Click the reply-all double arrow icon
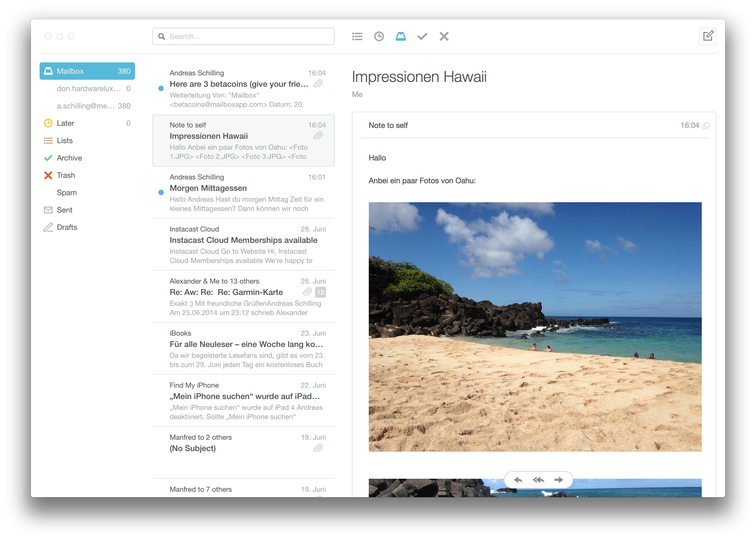This screenshot has height=540, width=756. tap(538, 480)
